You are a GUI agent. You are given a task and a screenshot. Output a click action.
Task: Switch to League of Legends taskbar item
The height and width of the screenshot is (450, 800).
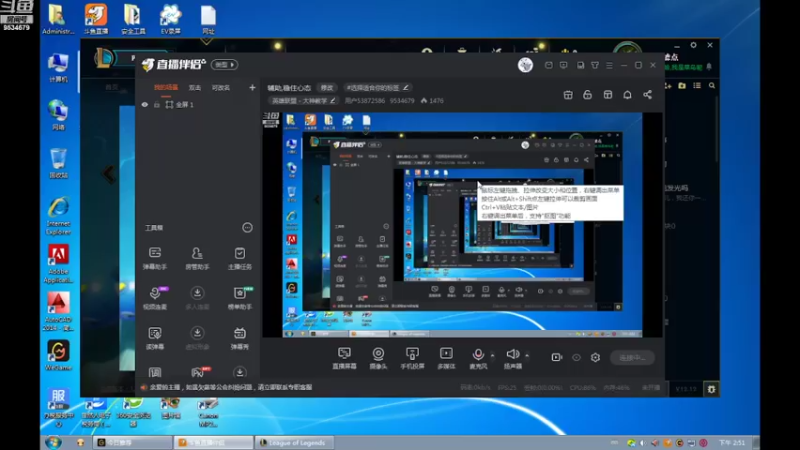(293, 442)
